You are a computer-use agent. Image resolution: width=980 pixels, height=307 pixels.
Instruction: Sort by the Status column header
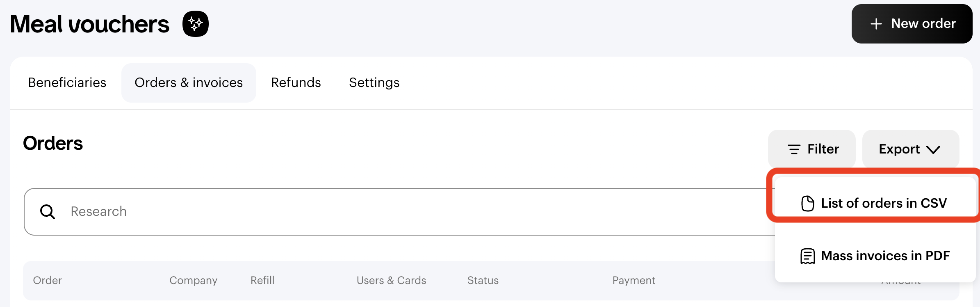[x=483, y=280]
